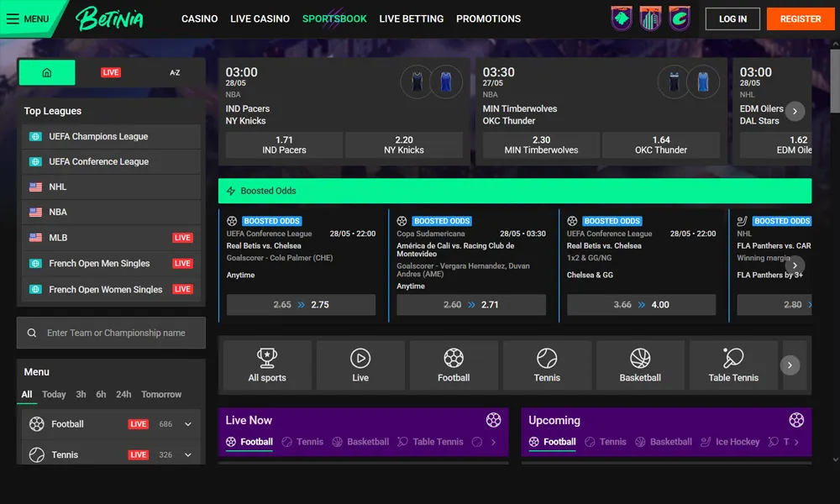Expand the Tennis menu chevron
This screenshot has height=504, width=840.
pos(188,454)
